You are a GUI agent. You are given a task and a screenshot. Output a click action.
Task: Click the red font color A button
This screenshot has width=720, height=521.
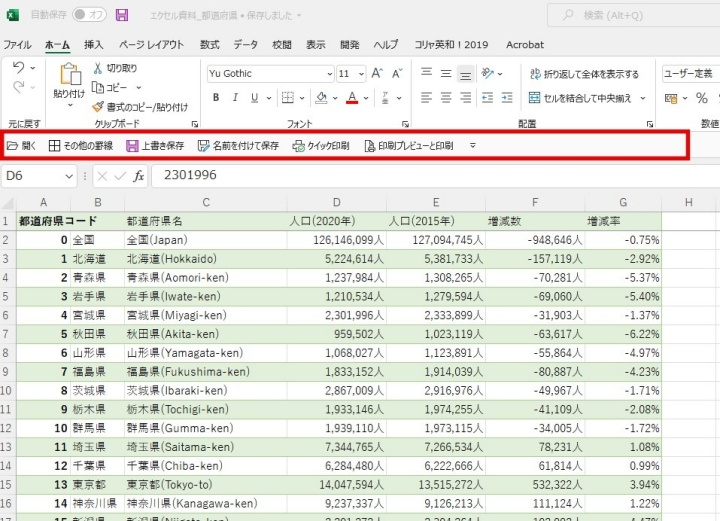[x=352, y=98]
